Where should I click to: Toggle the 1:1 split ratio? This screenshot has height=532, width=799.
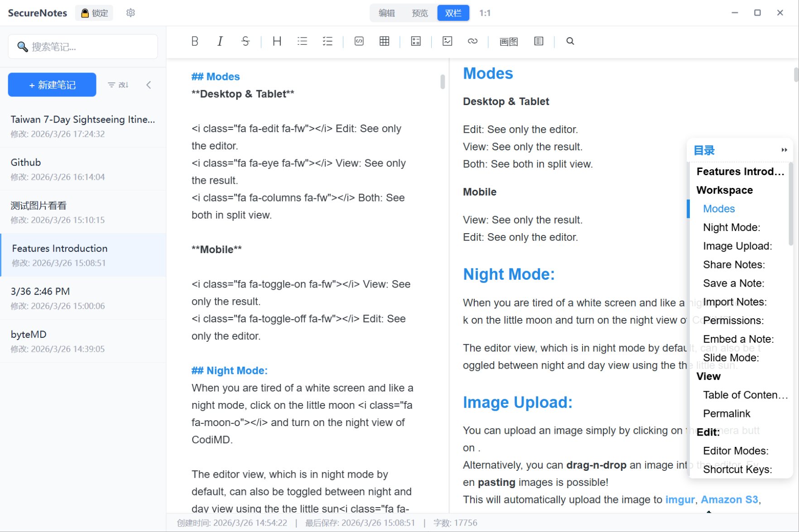point(485,13)
